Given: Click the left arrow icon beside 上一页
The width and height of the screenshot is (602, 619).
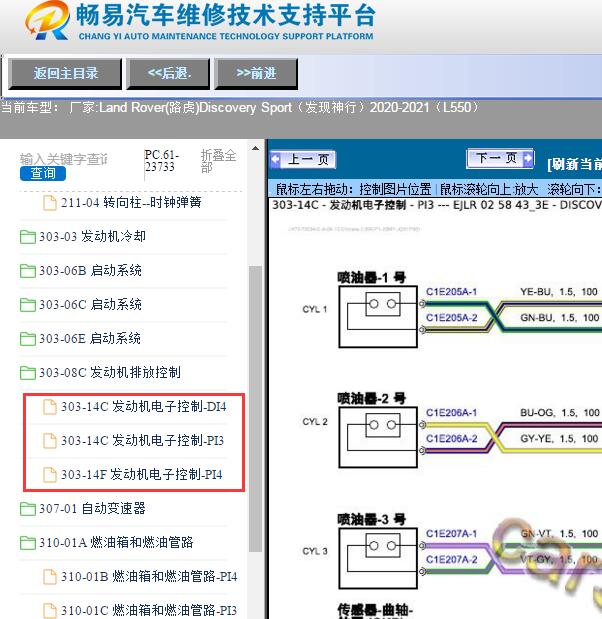Looking at the screenshot, I should [x=276, y=159].
